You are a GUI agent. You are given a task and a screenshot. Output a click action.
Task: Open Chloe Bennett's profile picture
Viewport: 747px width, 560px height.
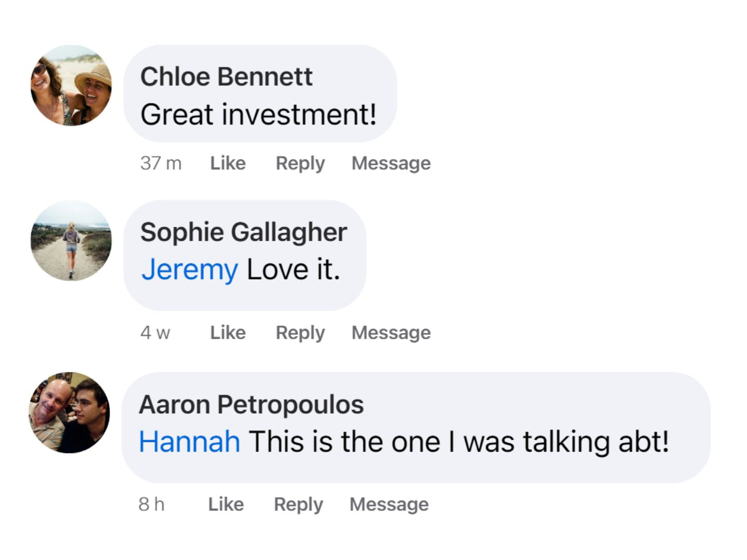pyautogui.click(x=71, y=86)
